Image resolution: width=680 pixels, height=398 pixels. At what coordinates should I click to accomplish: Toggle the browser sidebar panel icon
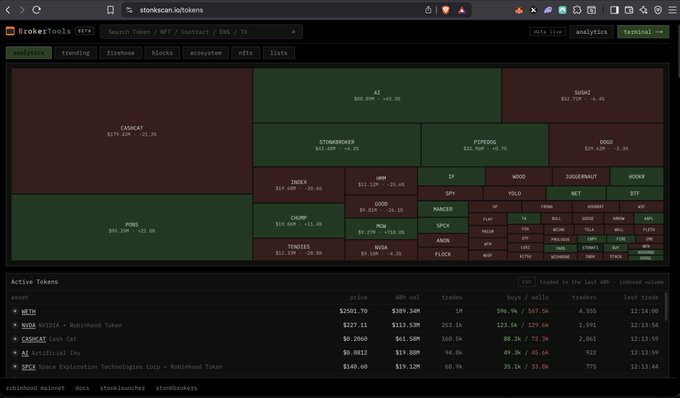coord(614,10)
